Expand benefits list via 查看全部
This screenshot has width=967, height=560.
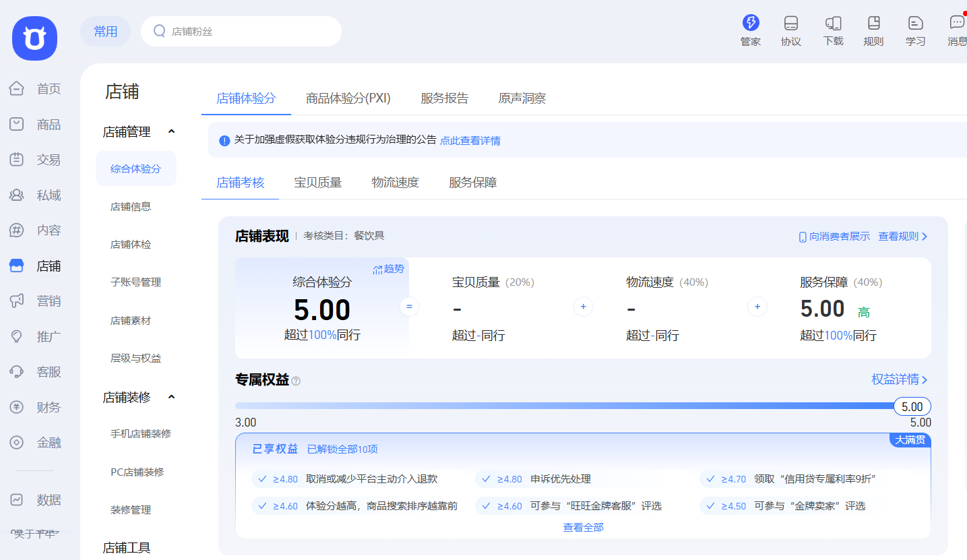coord(584,527)
